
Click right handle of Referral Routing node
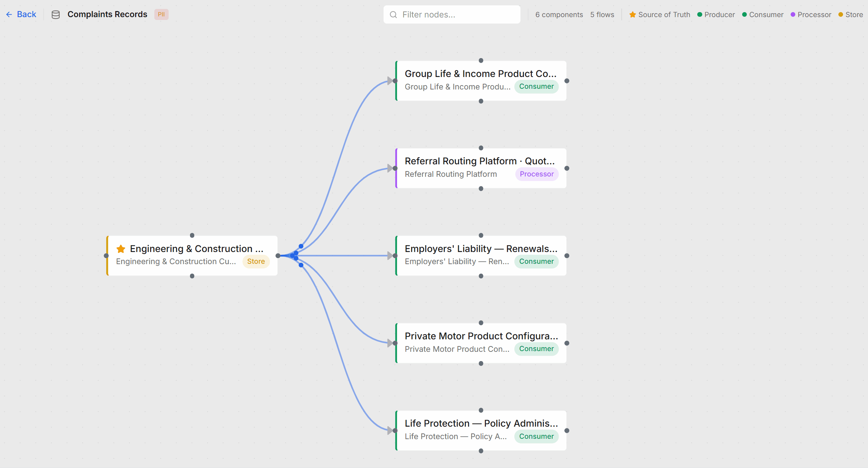pyautogui.click(x=567, y=168)
